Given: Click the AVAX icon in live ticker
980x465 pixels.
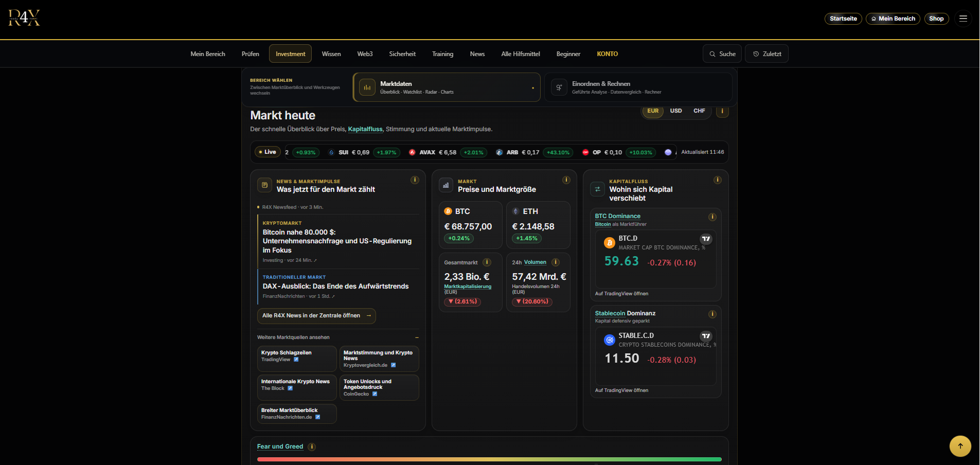Looking at the screenshot, I should 412,152.
